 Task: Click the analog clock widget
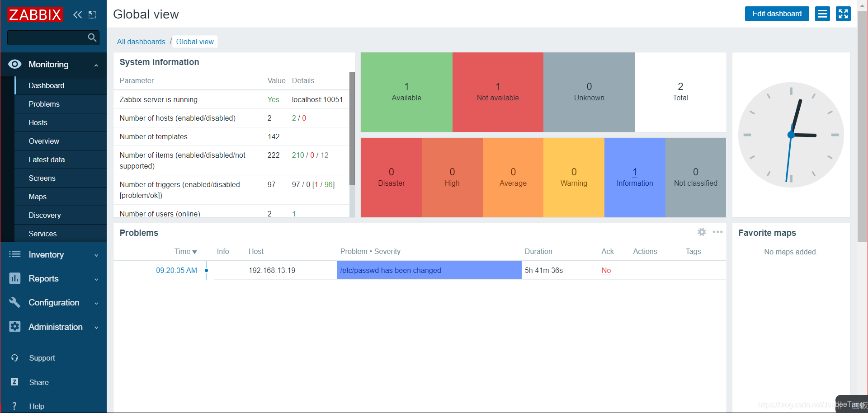pyautogui.click(x=791, y=135)
